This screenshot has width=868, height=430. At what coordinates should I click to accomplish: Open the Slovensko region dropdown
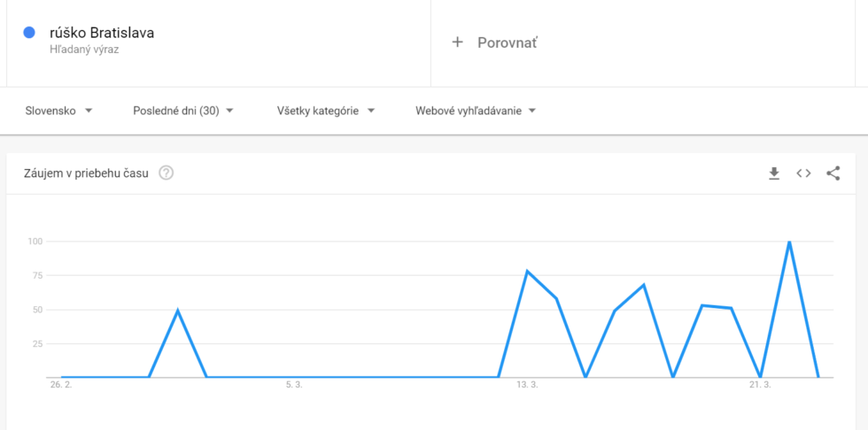tap(58, 111)
